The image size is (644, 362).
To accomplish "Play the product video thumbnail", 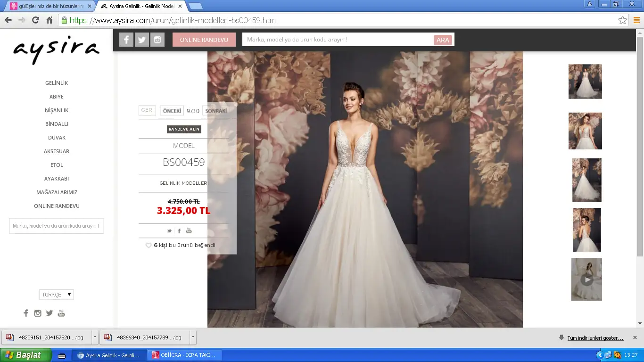I will click(586, 280).
